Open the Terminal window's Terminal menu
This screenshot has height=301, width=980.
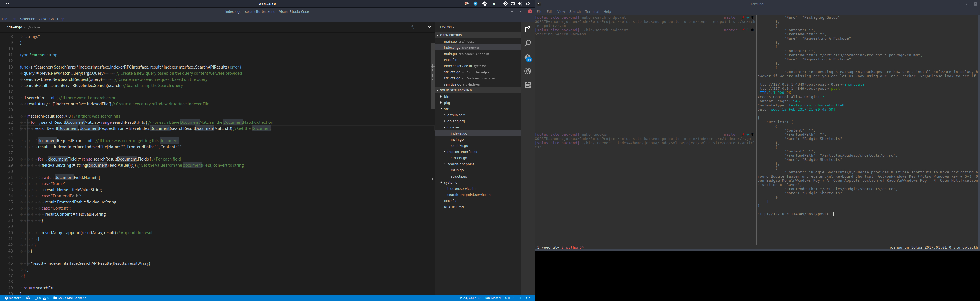[592, 12]
